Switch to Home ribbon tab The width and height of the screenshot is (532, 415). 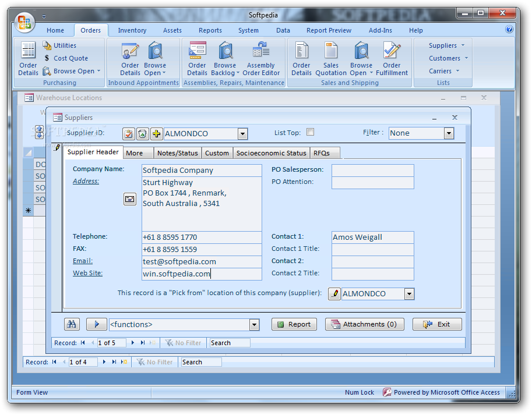pyautogui.click(x=55, y=30)
